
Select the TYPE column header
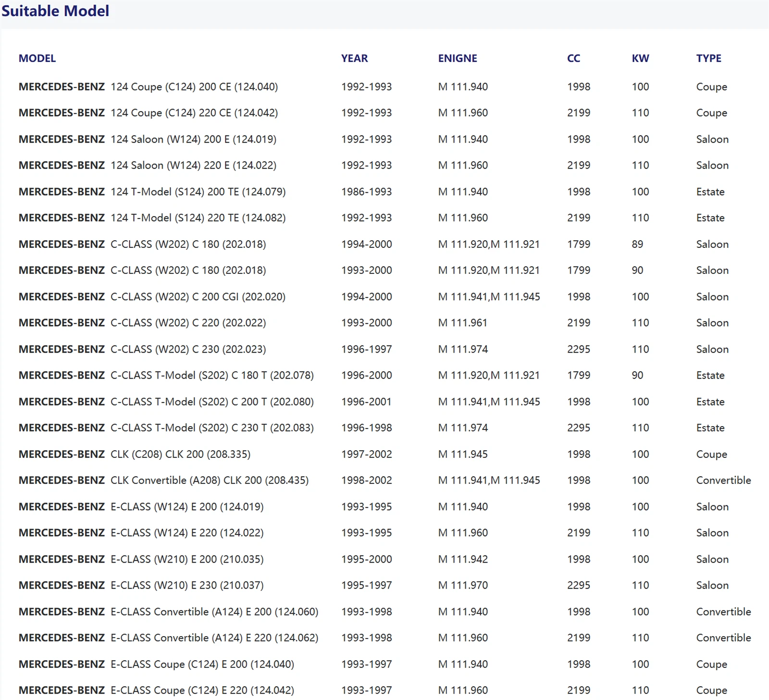click(x=709, y=58)
